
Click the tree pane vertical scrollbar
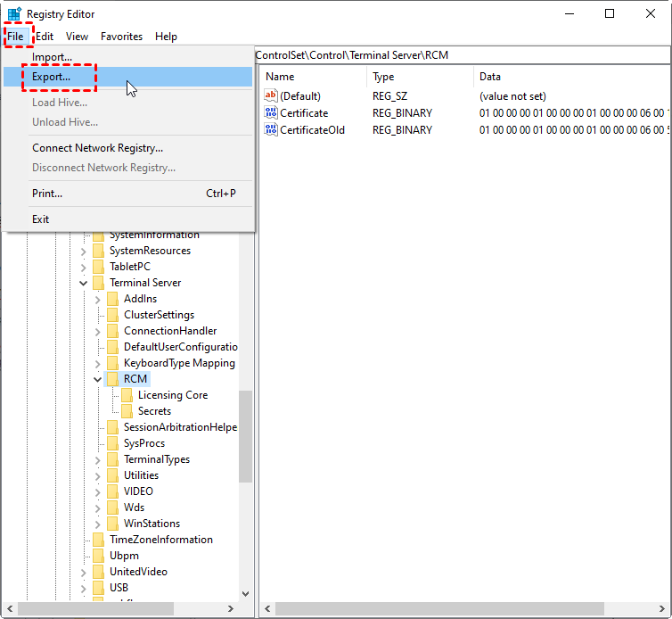pyautogui.click(x=246, y=446)
